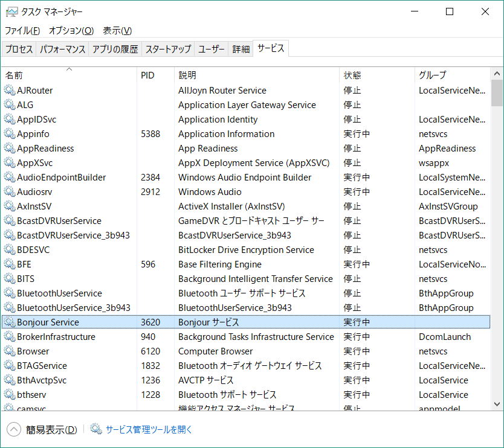Click the BTAGService service icon
This screenshot has height=448, width=504.
tap(10, 365)
